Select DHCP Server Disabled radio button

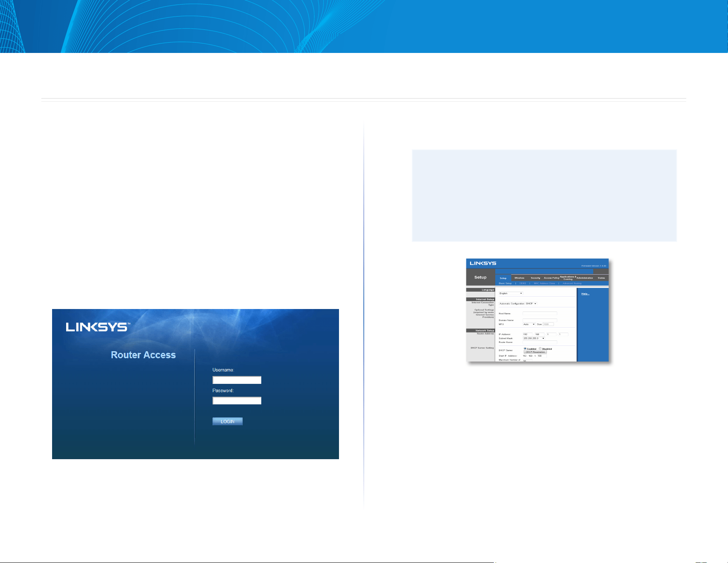pos(540,349)
